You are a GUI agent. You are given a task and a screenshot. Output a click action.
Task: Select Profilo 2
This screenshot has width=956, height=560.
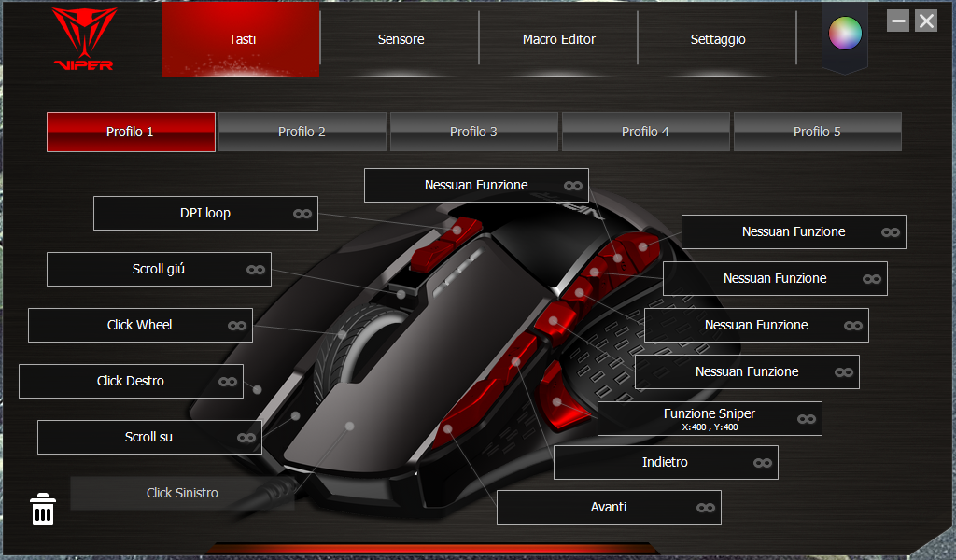(x=302, y=132)
